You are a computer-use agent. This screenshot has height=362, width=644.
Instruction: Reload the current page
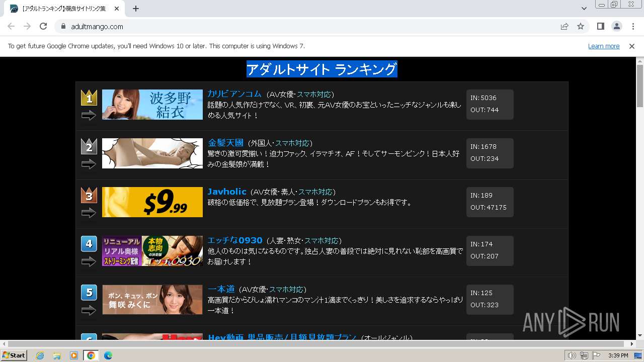point(43,27)
